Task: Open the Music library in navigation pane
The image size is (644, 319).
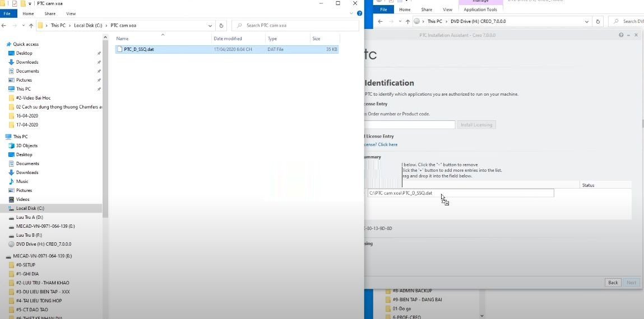Action: pos(22,181)
